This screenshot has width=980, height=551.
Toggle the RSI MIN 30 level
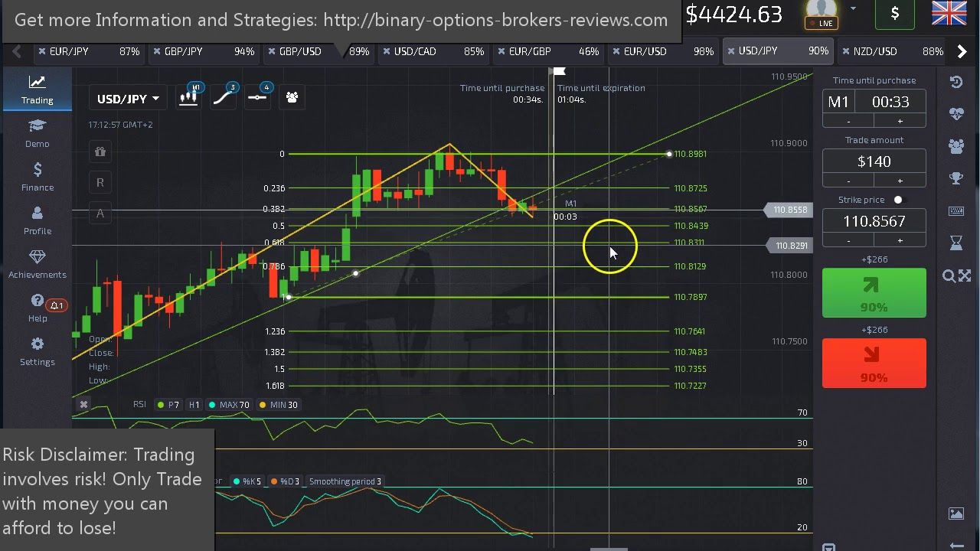(279, 405)
